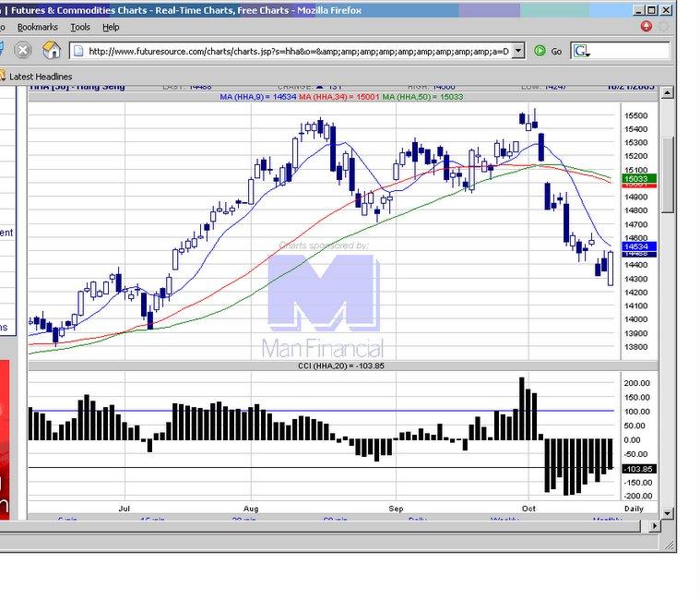This screenshot has height=599, width=700.
Task: Click the Daily interval label
Action: [x=634, y=509]
